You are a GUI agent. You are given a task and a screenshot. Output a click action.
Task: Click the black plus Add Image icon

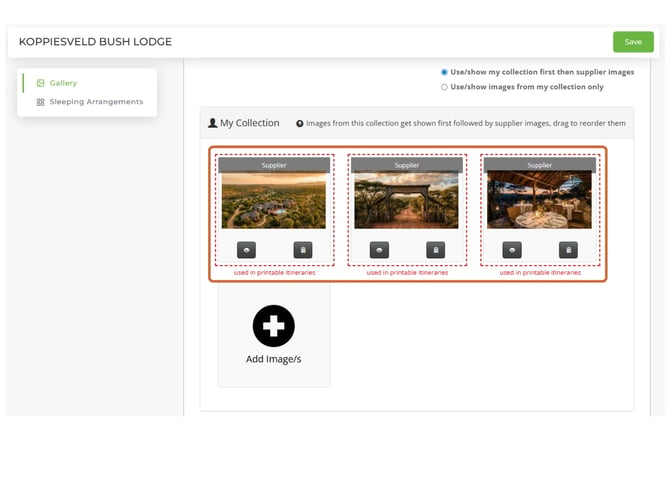point(273,326)
